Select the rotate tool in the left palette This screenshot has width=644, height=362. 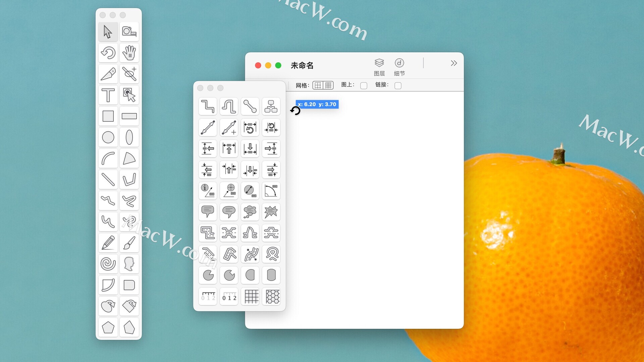tap(108, 53)
